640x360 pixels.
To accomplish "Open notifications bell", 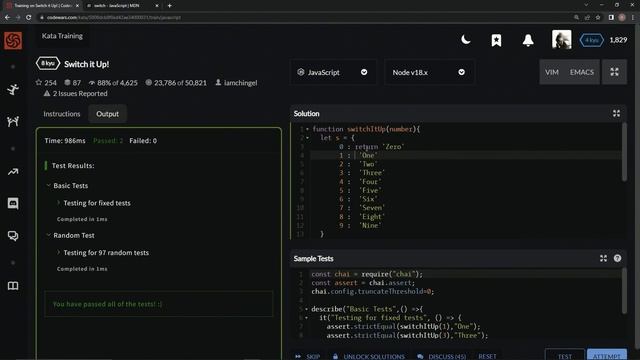I will [528, 40].
